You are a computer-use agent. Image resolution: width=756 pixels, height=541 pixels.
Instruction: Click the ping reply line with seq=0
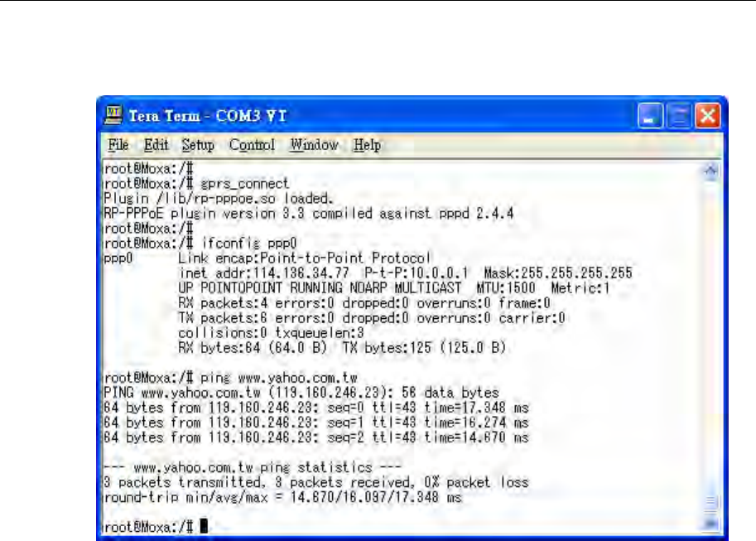pyautogui.click(x=315, y=408)
